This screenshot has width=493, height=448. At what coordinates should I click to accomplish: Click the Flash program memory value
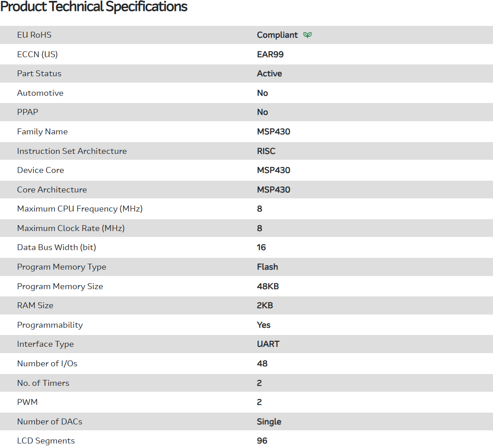(x=267, y=267)
